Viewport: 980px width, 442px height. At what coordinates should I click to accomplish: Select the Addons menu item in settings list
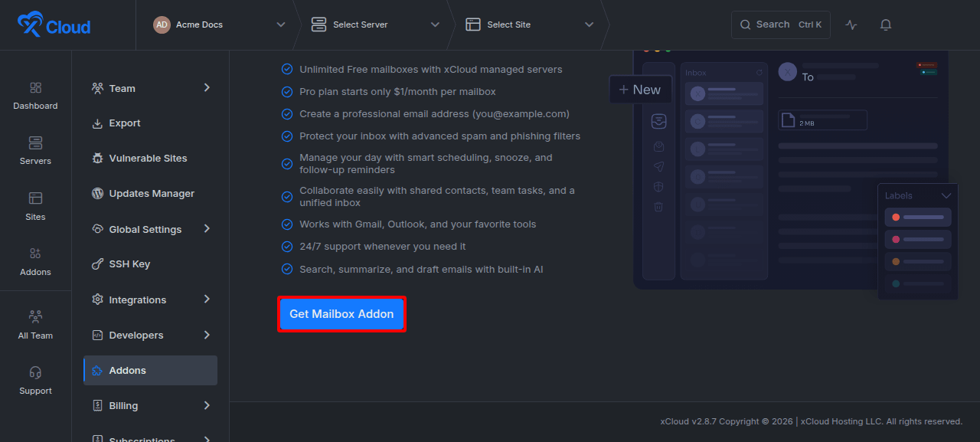(150, 370)
